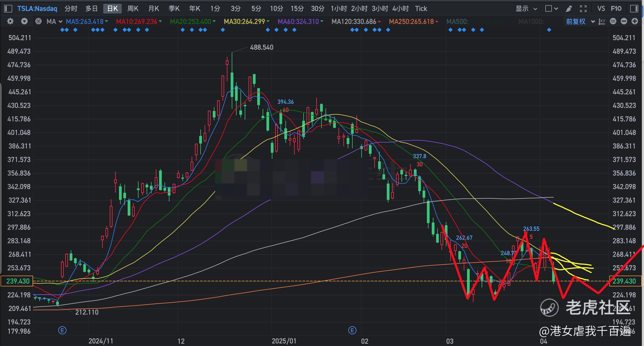644x346 pixels.
Task: Click the TSLA:Nasdaq ticker label
Action: pyautogui.click(x=37, y=9)
